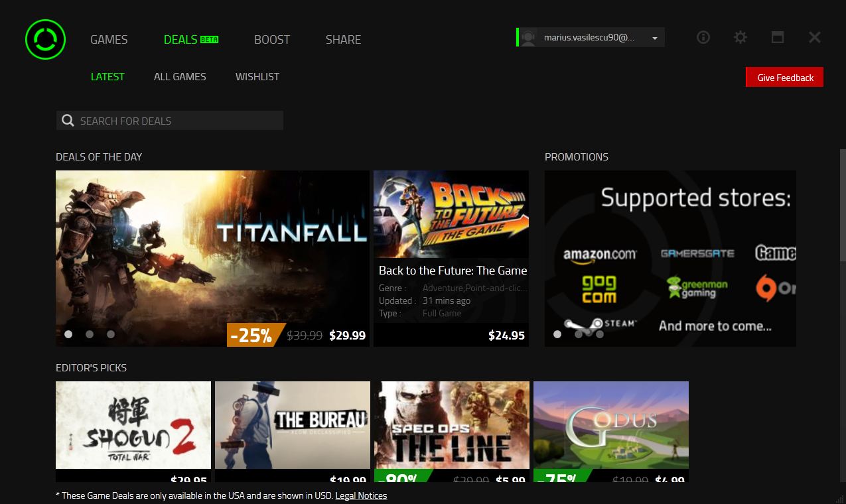Image resolution: width=846 pixels, height=504 pixels.
Task: Select second dot in Promotions carousel
Action: [579, 334]
